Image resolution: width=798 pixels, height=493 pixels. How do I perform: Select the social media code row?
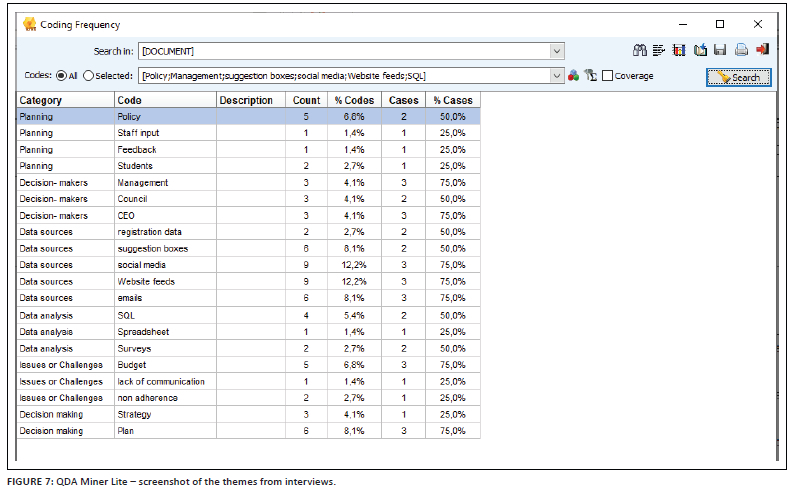140,265
